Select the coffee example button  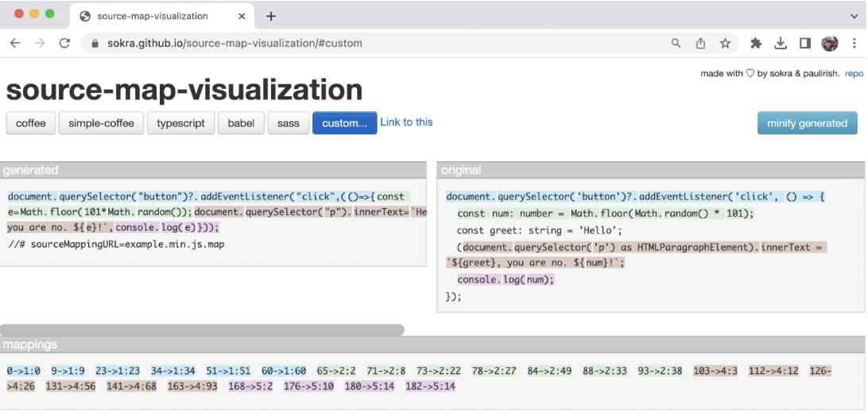(31, 123)
